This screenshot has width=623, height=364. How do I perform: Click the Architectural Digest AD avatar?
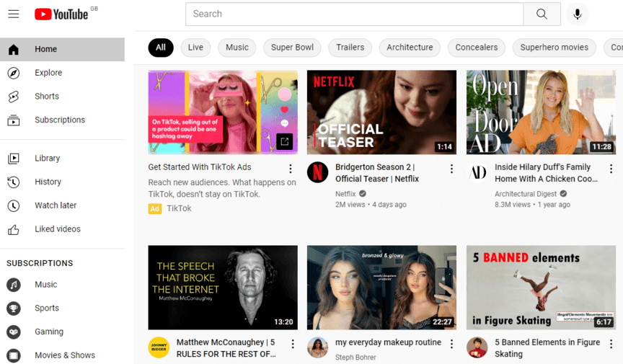tap(477, 172)
